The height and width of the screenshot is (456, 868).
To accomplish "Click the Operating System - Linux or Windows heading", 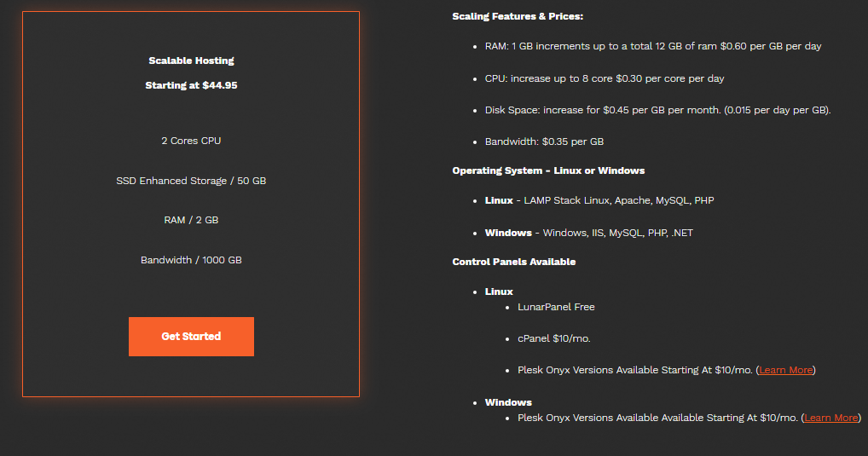I will pyautogui.click(x=548, y=170).
